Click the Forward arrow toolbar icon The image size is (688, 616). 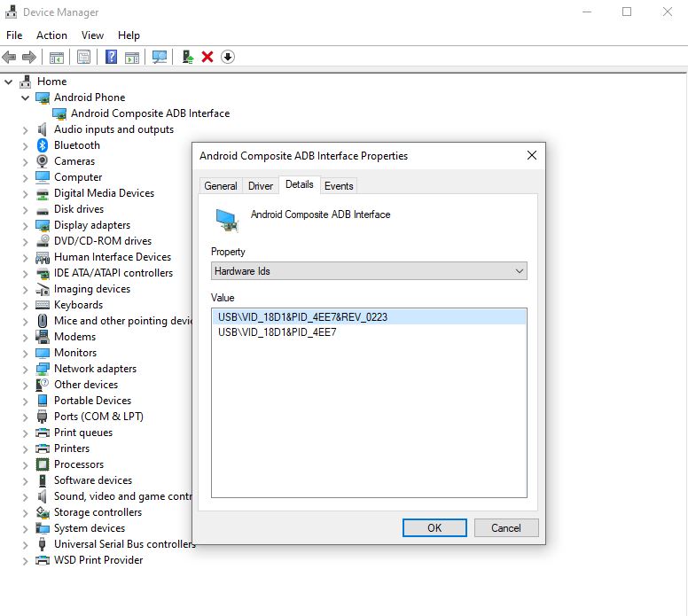(x=29, y=57)
